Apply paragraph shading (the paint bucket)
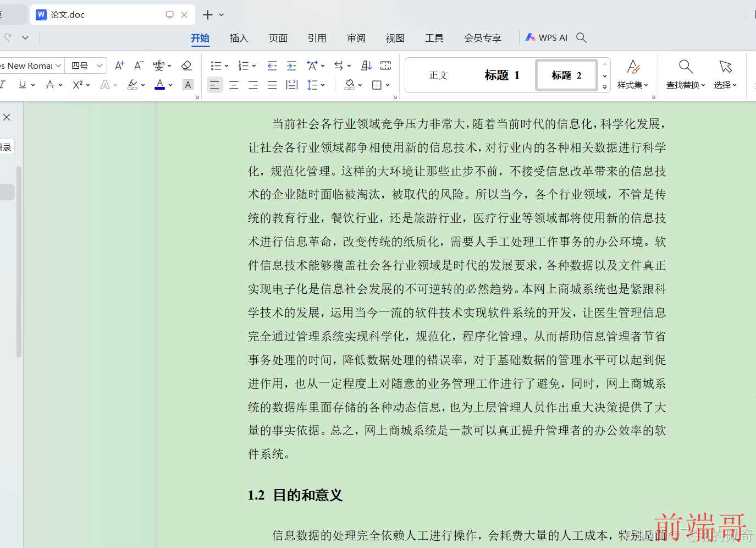 350,85
